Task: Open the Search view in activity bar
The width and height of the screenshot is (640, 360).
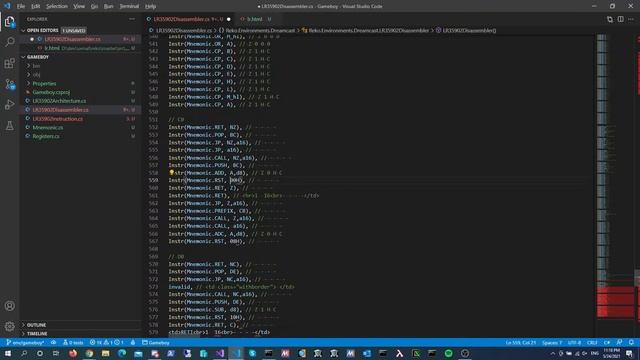Action: tap(10, 42)
